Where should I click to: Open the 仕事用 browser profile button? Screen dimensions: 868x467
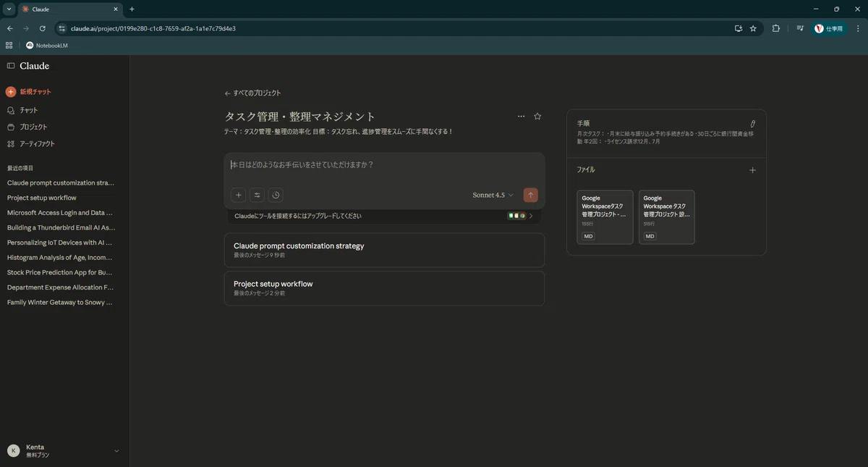coord(830,28)
